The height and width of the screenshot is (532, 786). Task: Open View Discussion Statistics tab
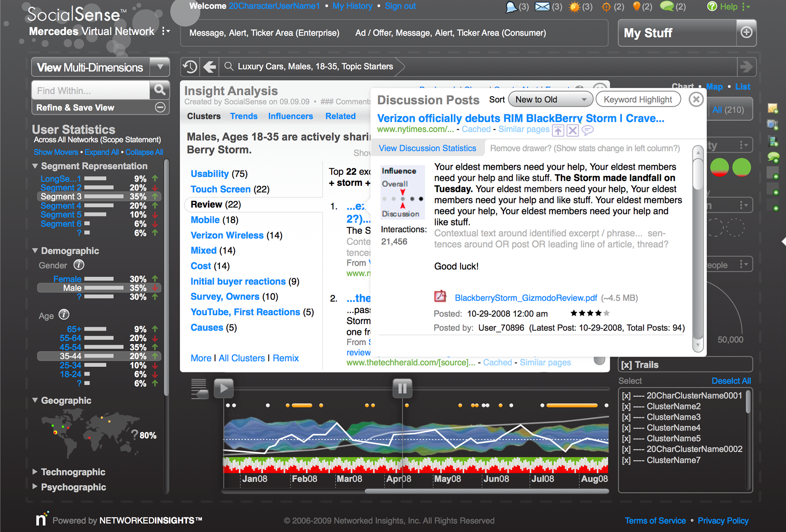click(x=427, y=148)
